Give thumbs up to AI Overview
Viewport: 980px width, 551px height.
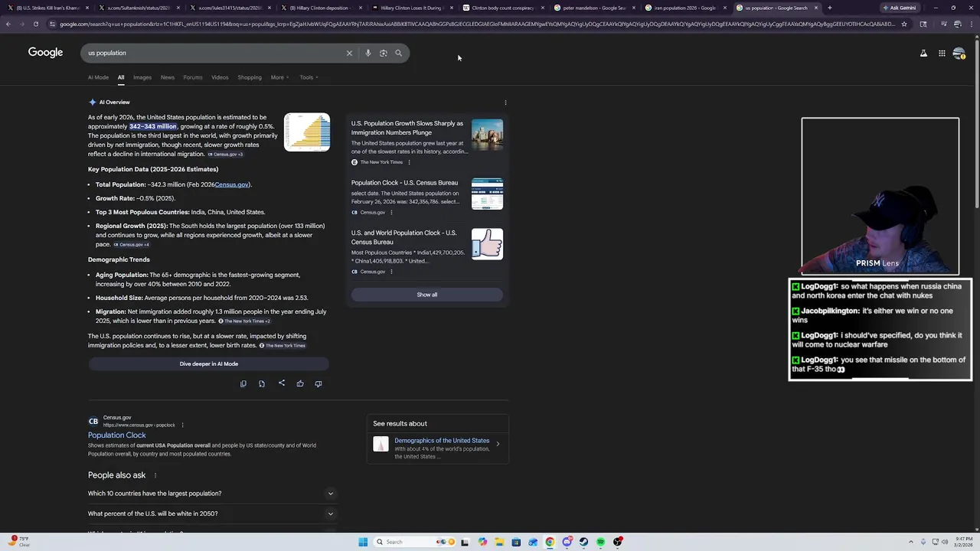[x=300, y=383]
